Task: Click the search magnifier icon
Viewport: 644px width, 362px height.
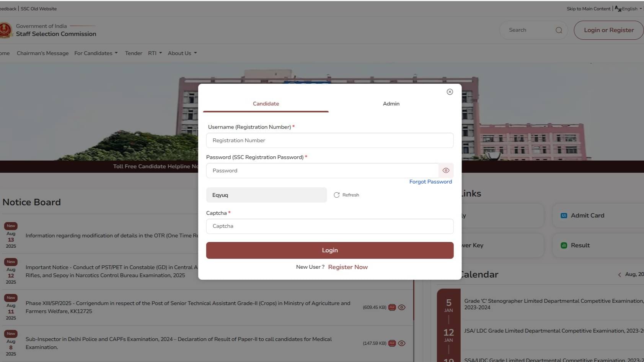Action: coord(559,30)
